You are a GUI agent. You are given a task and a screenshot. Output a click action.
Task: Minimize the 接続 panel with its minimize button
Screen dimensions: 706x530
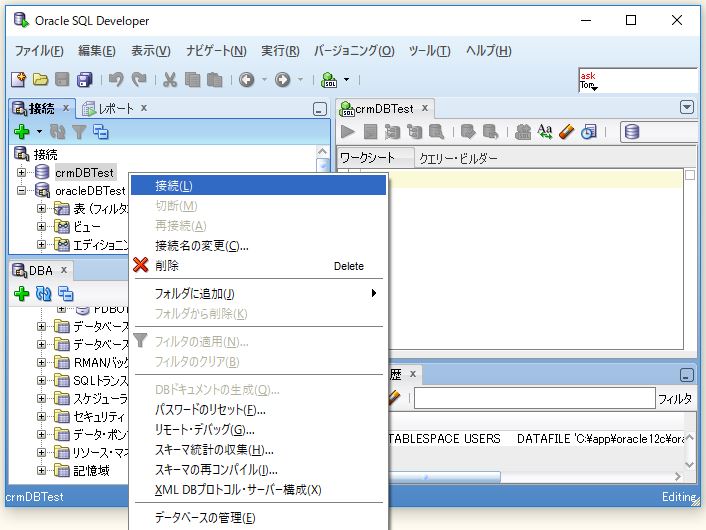(320, 109)
